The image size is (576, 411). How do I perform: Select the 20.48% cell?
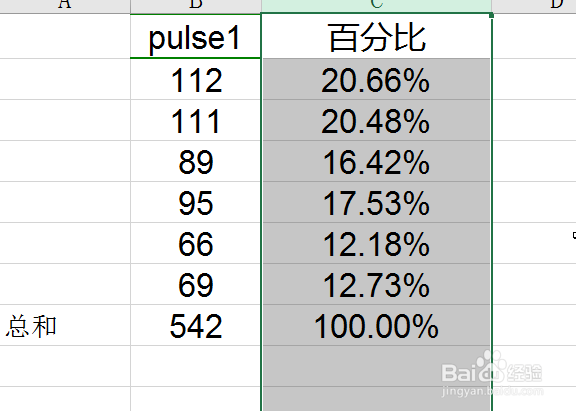click(x=376, y=120)
